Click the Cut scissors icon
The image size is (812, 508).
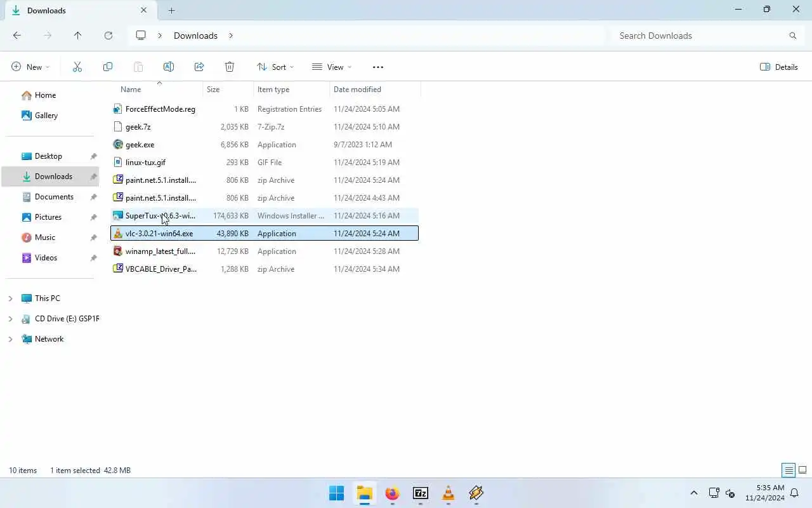77,67
